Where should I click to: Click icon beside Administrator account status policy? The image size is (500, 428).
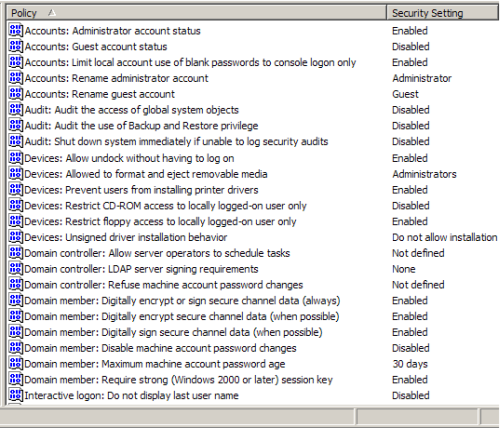point(16,31)
